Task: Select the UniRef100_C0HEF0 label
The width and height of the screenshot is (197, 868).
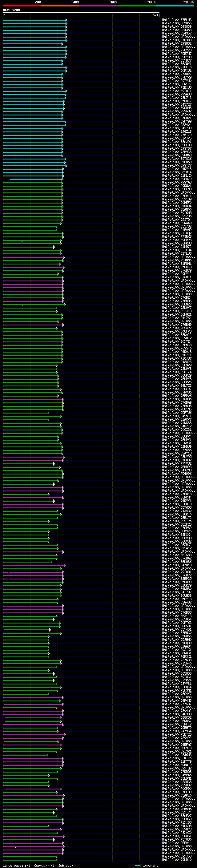Action: coord(177,203)
